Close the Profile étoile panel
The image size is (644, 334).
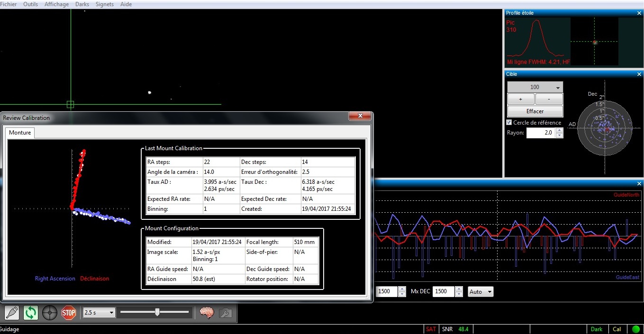coord(639,13)
